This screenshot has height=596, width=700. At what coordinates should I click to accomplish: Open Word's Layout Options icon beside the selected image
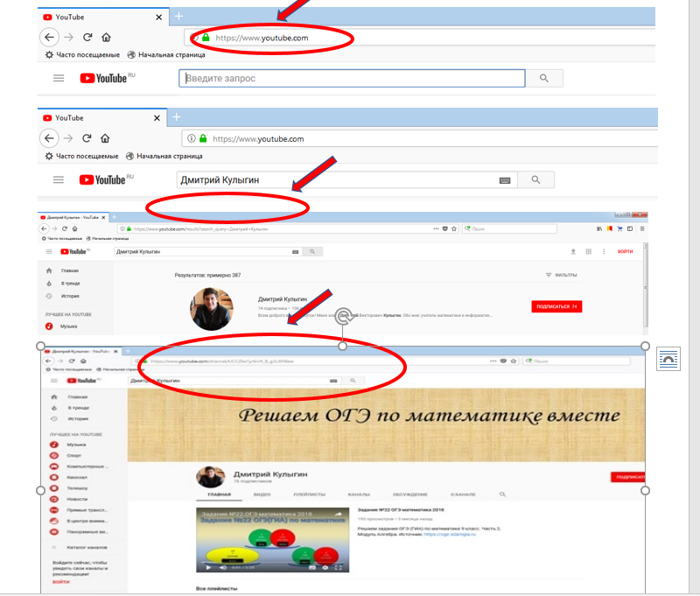pos(668,358)
